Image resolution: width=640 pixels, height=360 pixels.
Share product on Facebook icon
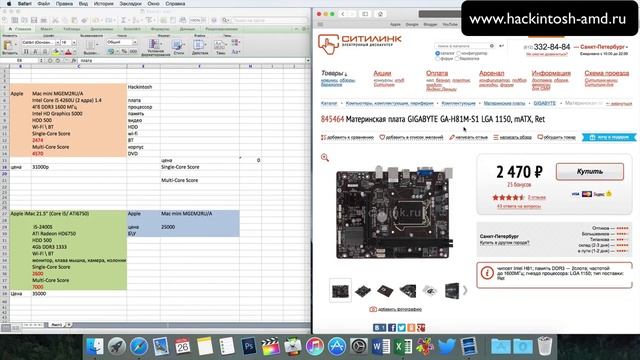pyautogui.click(x=392, y=327)
